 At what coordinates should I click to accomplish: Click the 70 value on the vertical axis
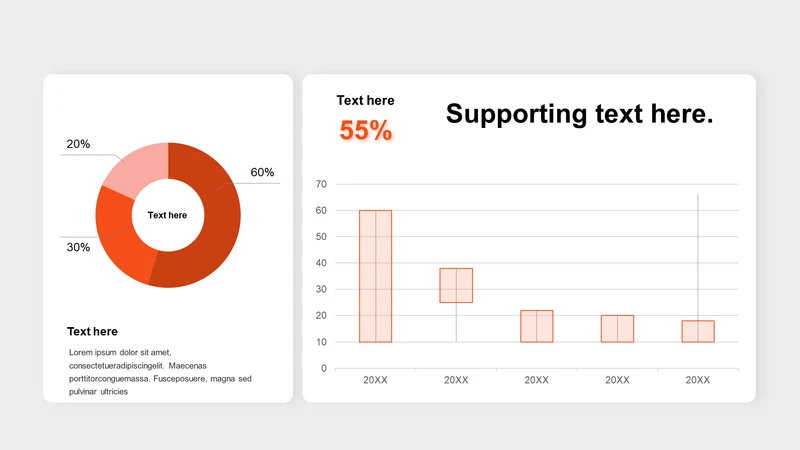click(321, 184)
